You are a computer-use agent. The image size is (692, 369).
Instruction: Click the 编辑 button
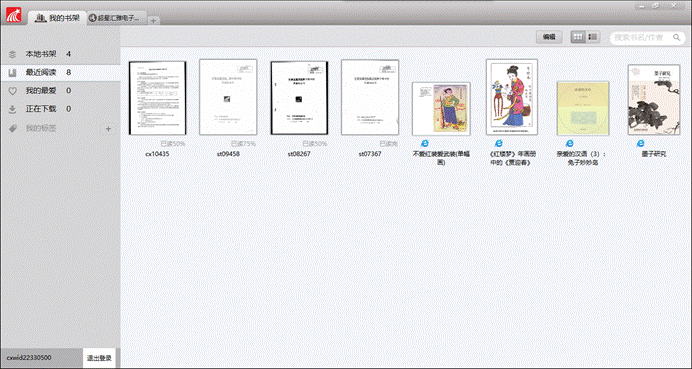(549, 38)
